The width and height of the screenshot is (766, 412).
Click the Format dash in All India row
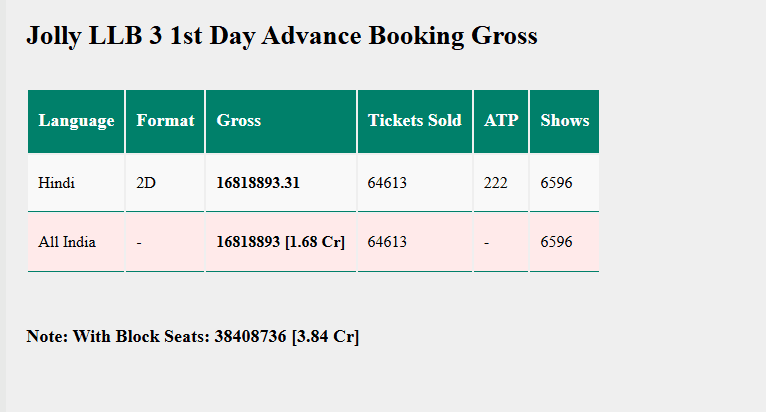pyautogui.click(x=139, y=242)
